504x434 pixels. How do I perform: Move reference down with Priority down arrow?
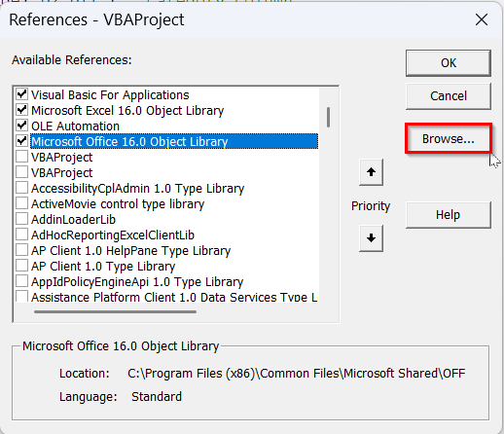pos(371,238)
